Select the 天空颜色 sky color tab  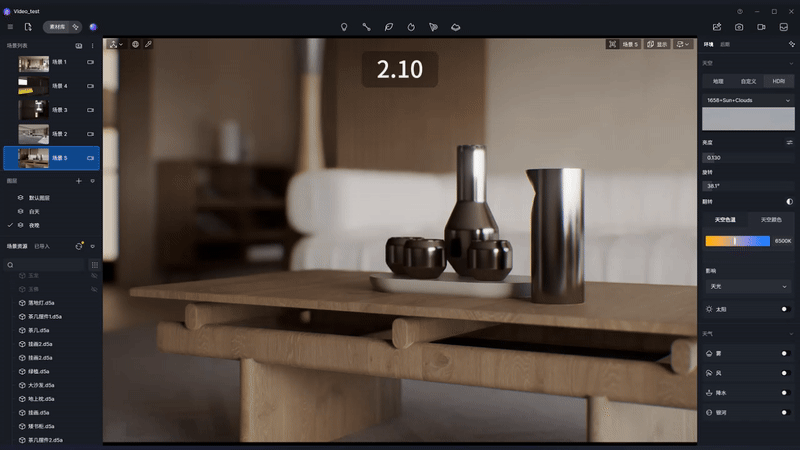[771, 219]
